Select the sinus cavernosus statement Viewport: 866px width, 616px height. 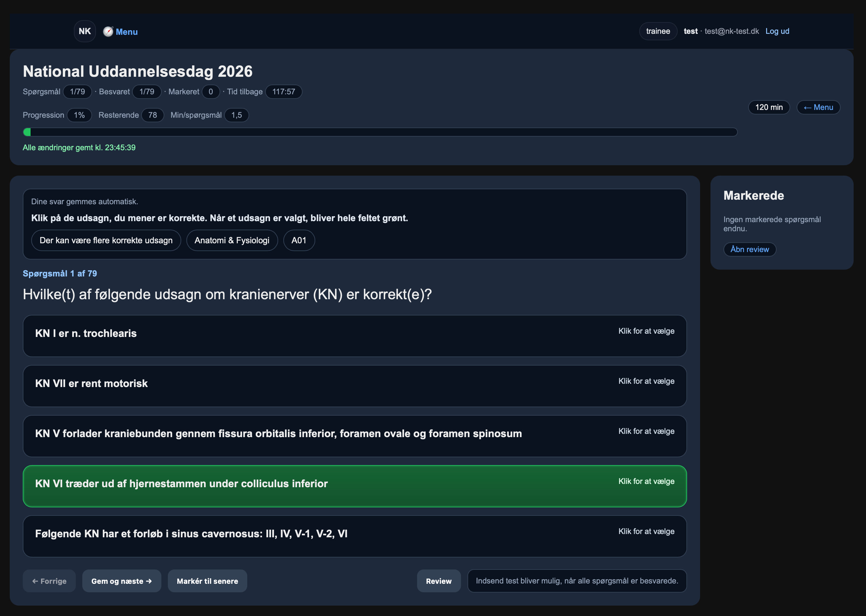pos(355,536)
